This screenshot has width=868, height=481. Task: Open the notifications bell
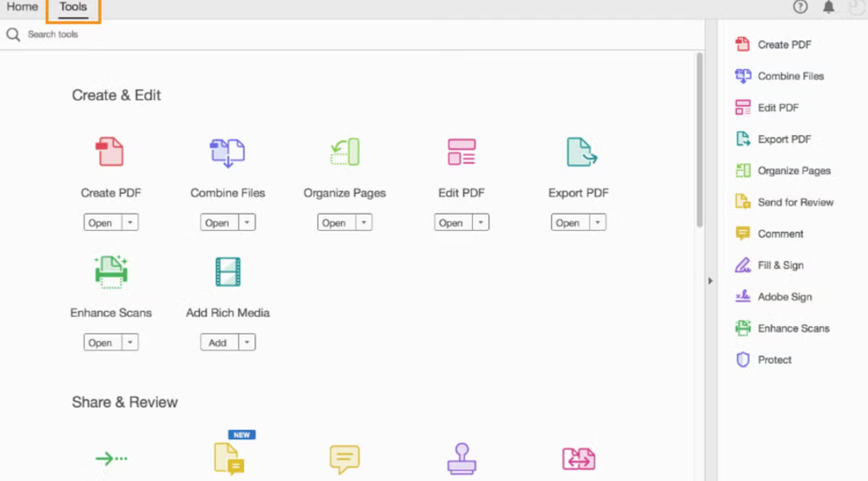point(829,7)
